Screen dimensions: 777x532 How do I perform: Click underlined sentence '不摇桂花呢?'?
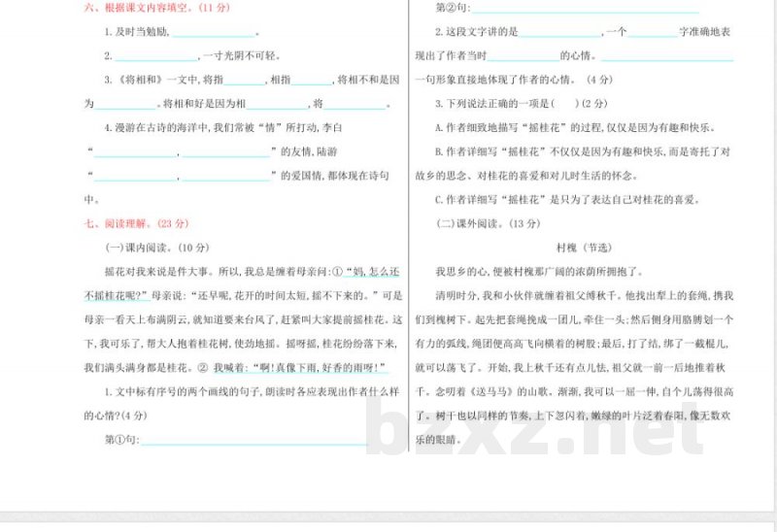(117, 296)
